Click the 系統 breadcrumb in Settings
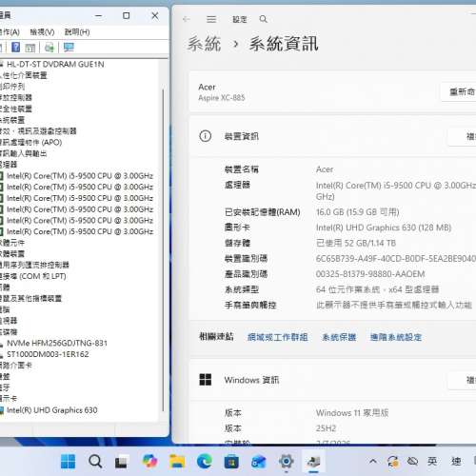The image size is (476, 476). pyautogui.click(x=204, y=44)
